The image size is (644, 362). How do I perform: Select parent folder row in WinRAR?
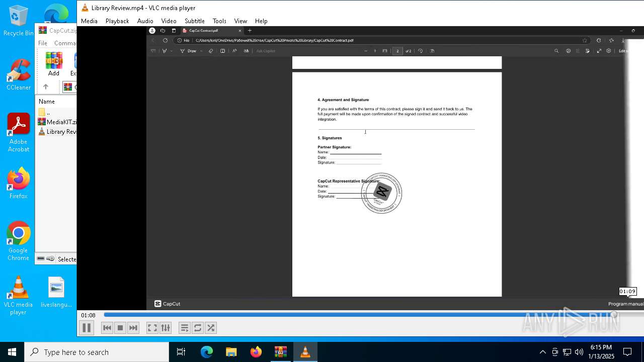[56, 112]
